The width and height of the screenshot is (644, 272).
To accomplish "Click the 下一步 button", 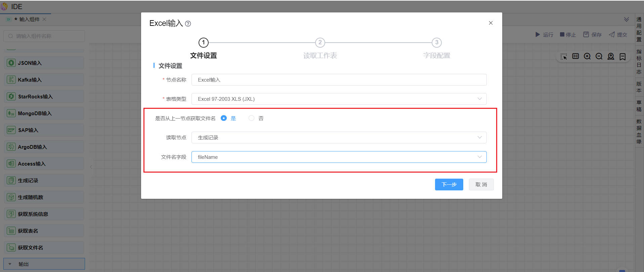I will pyautogui.click(x=449, y=185).
